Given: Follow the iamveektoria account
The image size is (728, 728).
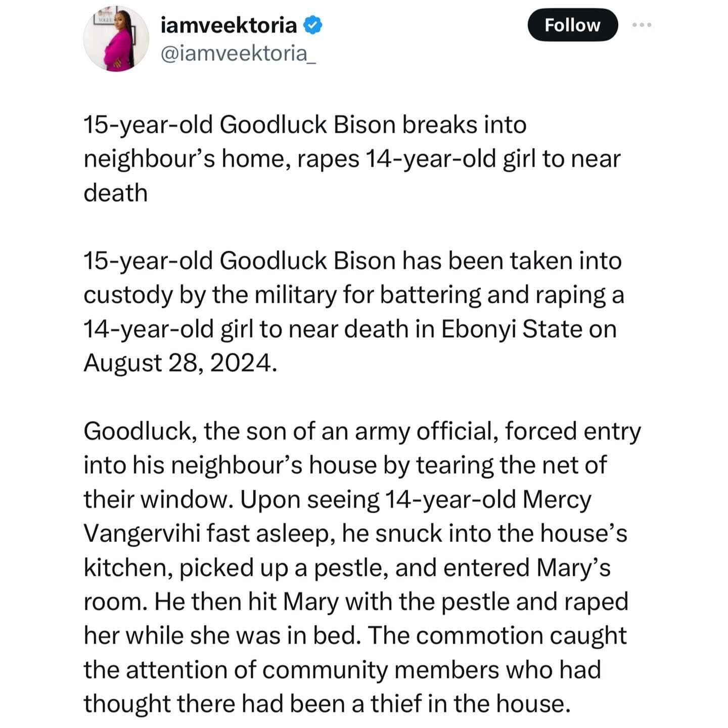Looking at the screenshot, I should [572, 25].
